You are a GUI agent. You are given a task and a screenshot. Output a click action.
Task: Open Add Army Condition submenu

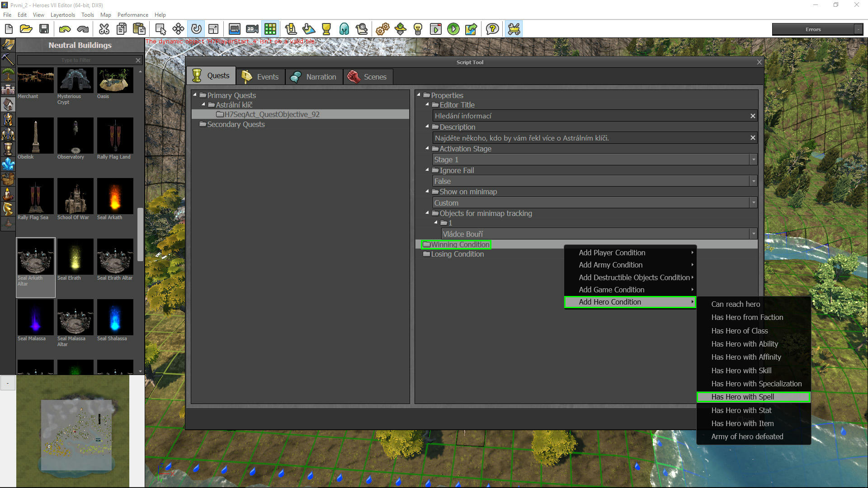[x=630, y=265]
